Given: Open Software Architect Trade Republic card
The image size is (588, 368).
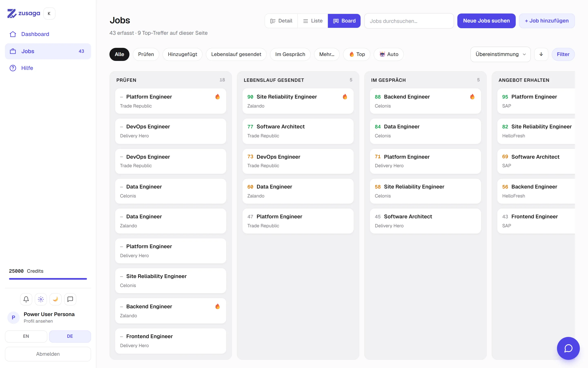Looking at the screenshot, I should (x=298, y=131).
